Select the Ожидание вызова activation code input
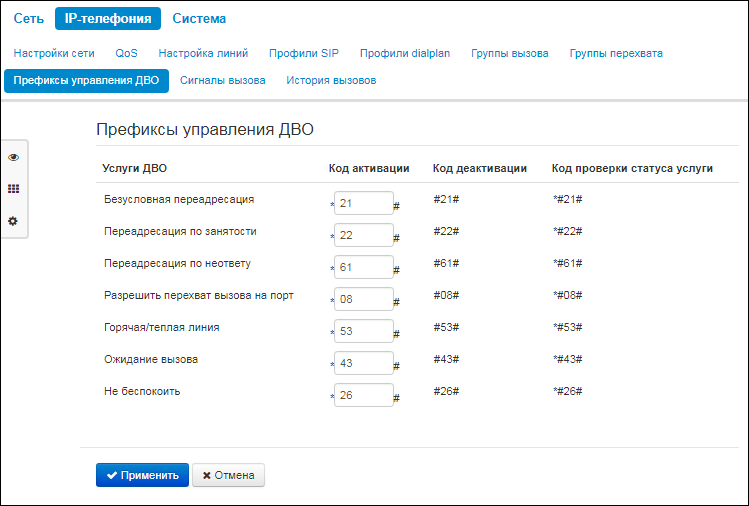This screenshot has height=506, width=749. 364,363
